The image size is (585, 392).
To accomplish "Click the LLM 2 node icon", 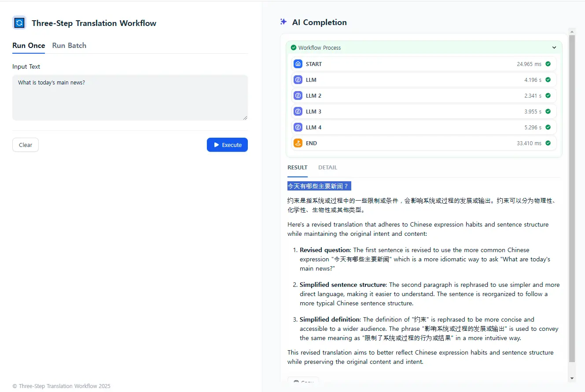I will (298, 95).
